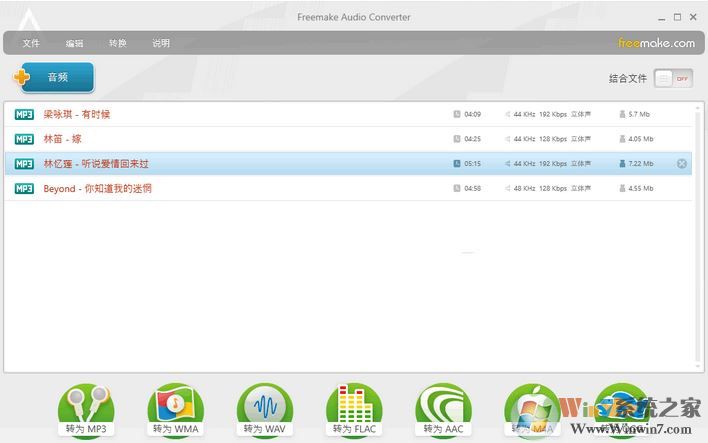Open the 编辑 menu
The image size is (708, 443).
pyautogui.click(x=75, y=43)
